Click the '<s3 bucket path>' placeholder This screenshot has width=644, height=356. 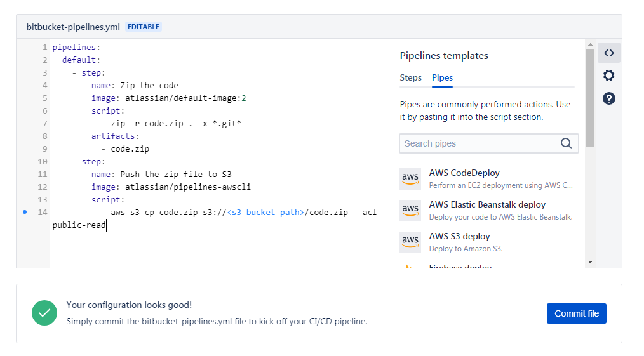265,213
